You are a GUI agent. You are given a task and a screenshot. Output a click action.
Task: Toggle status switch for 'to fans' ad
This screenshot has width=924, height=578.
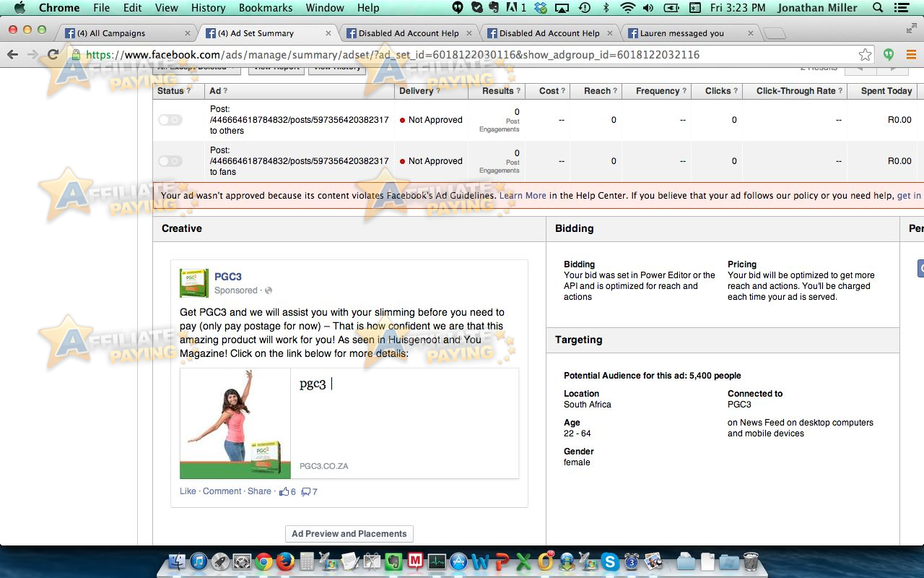(170, 161)
